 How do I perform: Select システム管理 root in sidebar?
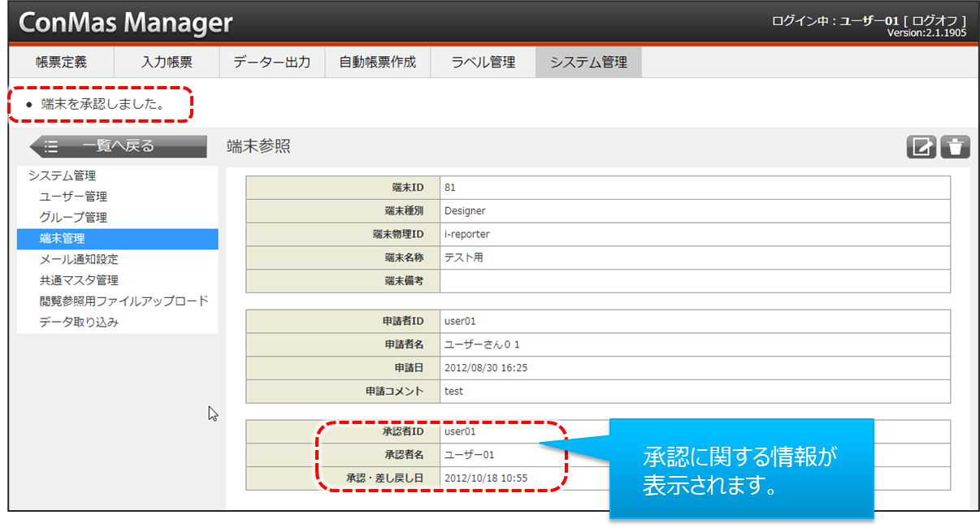point(62,175)
